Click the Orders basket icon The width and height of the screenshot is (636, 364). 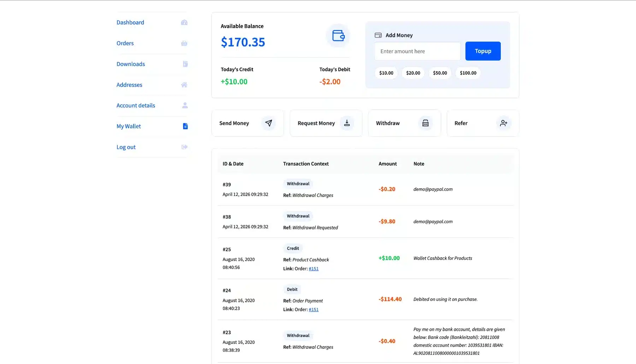pos(184,43)
